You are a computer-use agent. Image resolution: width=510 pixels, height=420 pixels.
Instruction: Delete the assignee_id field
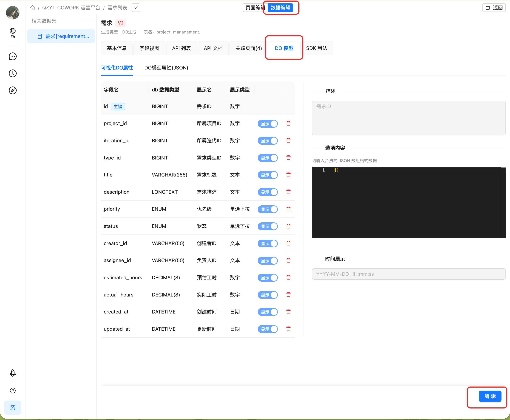(288, 260)
